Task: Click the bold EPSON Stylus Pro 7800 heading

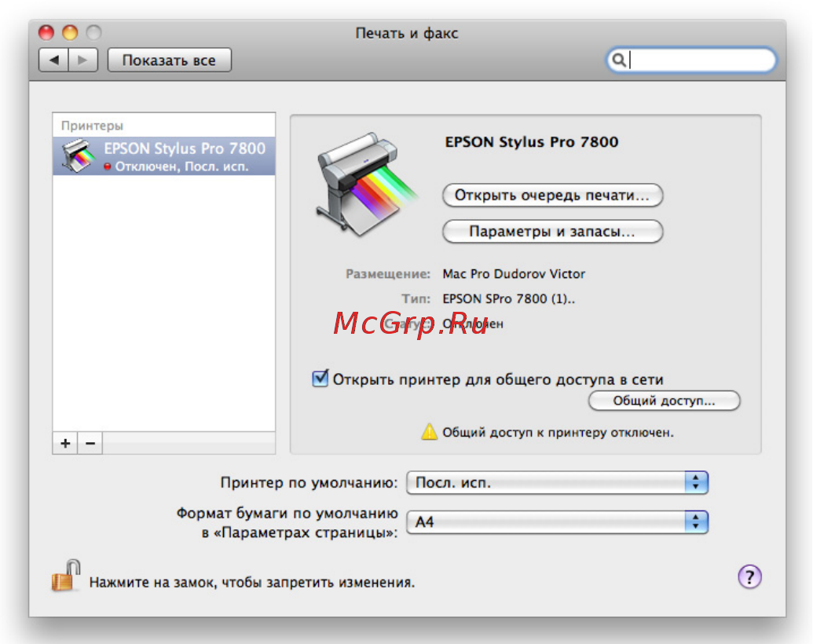Action: (x=532, y=142)
